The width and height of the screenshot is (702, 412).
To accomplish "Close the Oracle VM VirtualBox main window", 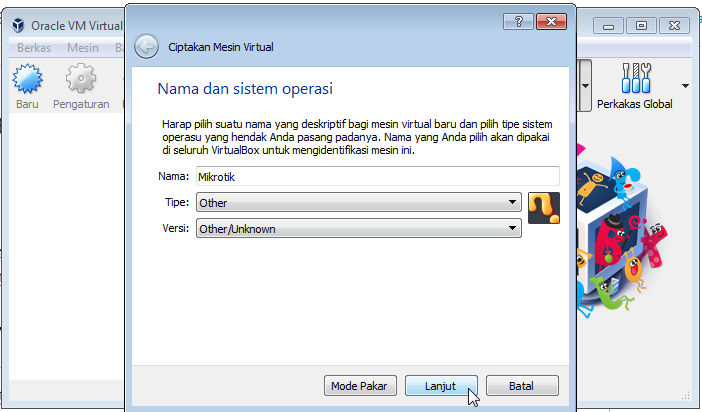I will point(674,26).
